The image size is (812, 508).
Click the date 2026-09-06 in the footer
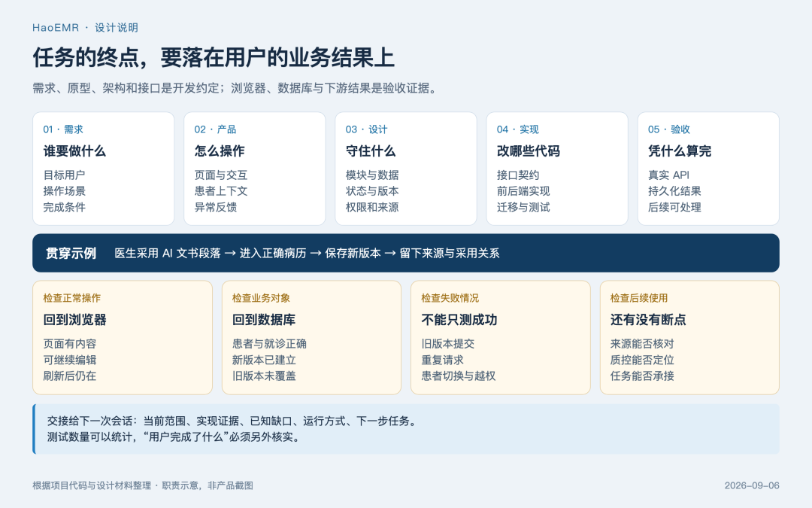[752, 485]
